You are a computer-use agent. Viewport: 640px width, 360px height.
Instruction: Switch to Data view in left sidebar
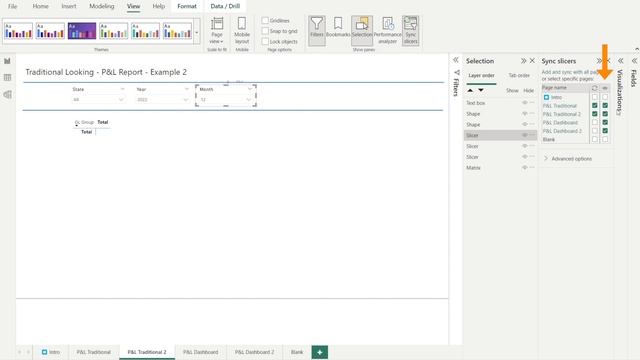point(7,78)
